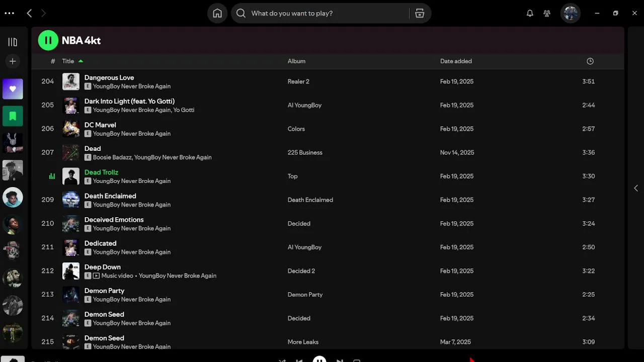Select the Dedicated track title
The width and height of the screenshot is (644, 362).
[x=100, y=243]
